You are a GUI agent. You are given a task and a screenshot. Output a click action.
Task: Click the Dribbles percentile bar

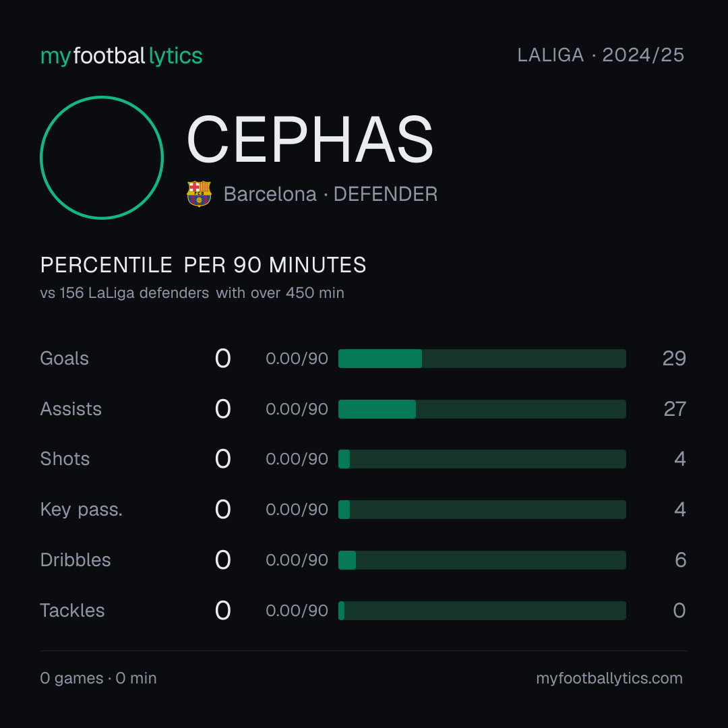coord(482,560)
